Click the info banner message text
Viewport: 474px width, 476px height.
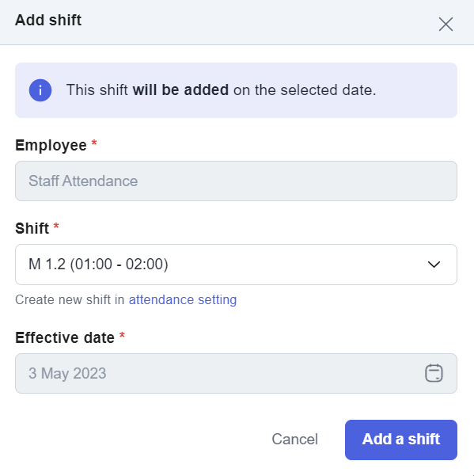click(221, 90)
